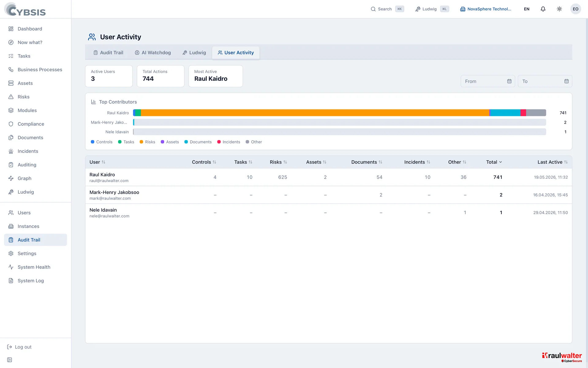This screenshot has width=588, height=368.
Task: Click the Incidents siren icon
Action: coord(11,151)
